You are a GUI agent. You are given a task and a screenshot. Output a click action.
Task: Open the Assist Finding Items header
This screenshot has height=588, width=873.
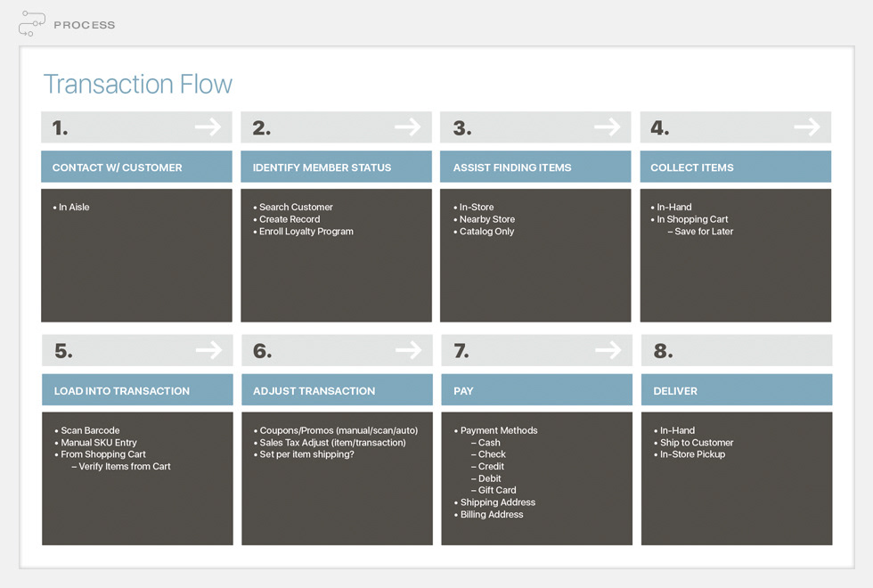click(535, 167)
